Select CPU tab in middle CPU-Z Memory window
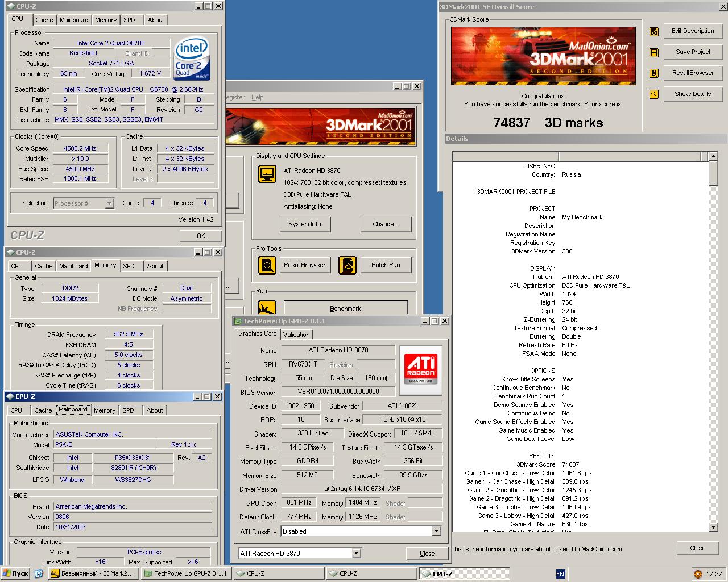 click(17, 266)
